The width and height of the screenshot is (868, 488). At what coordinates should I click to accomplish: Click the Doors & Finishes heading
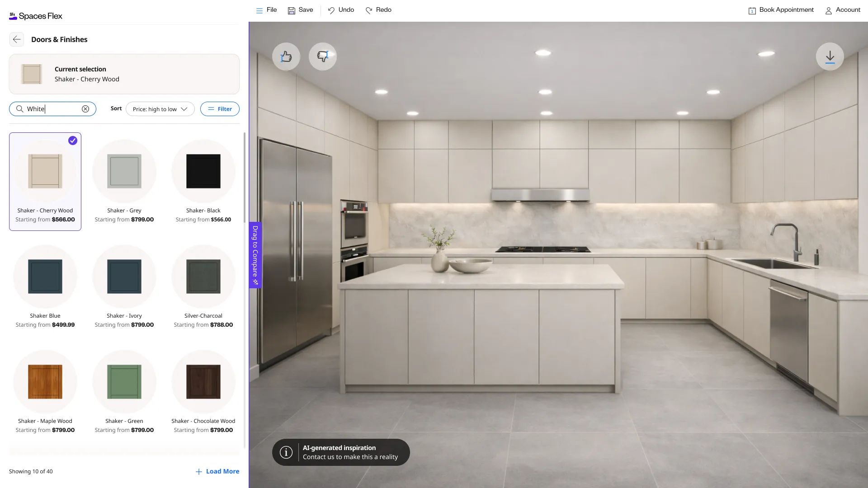[59, 39]
